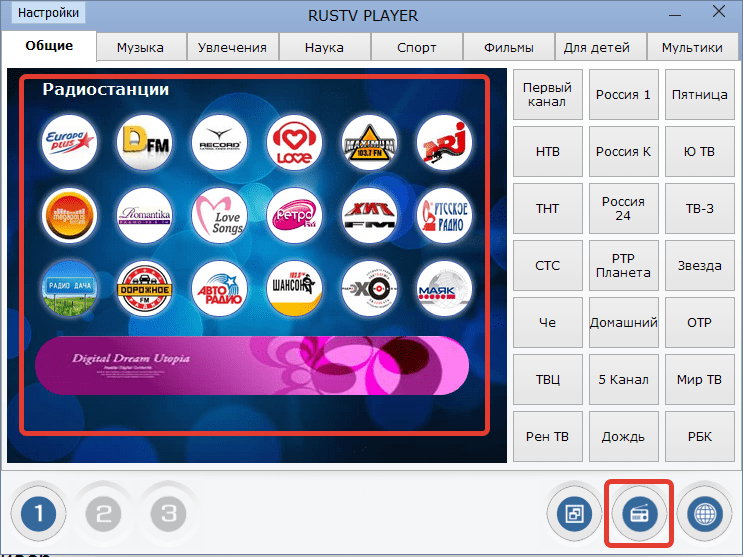
Task: Tune to Echo radio station
Action: (x=370, y=288)
